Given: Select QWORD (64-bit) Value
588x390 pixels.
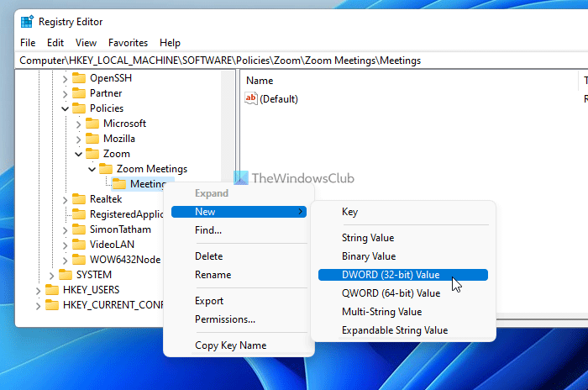Looking at the screenshot, I should pyautogui.click(x=403, y=293).
